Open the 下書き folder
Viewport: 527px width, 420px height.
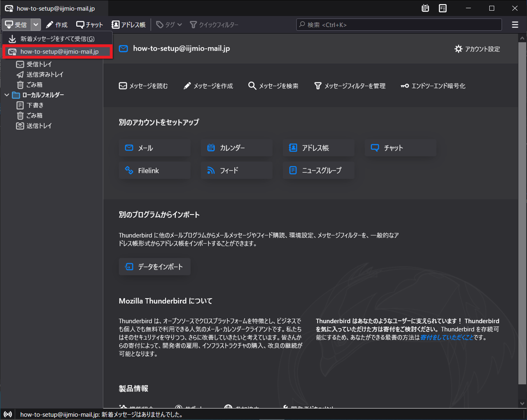click(x=35, y=105)
